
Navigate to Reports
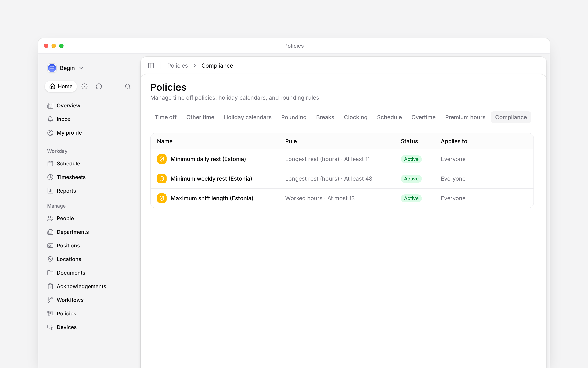coord(66,191)
